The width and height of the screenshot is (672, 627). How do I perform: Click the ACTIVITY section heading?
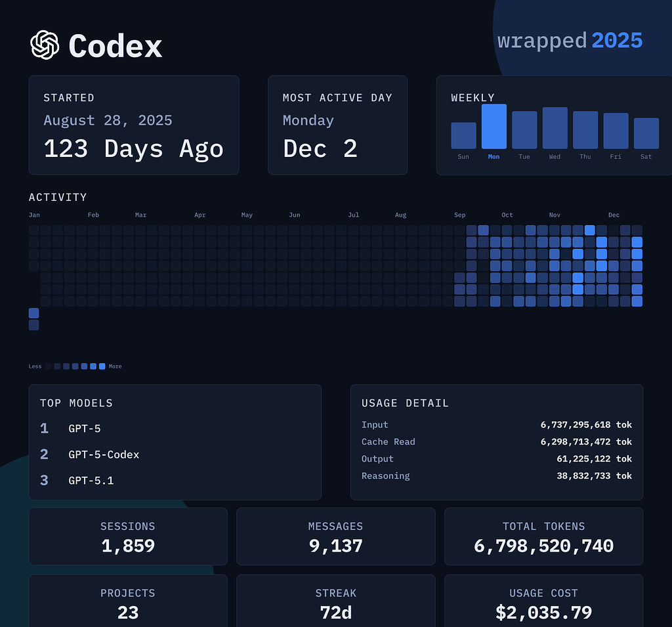pos(58,197)
